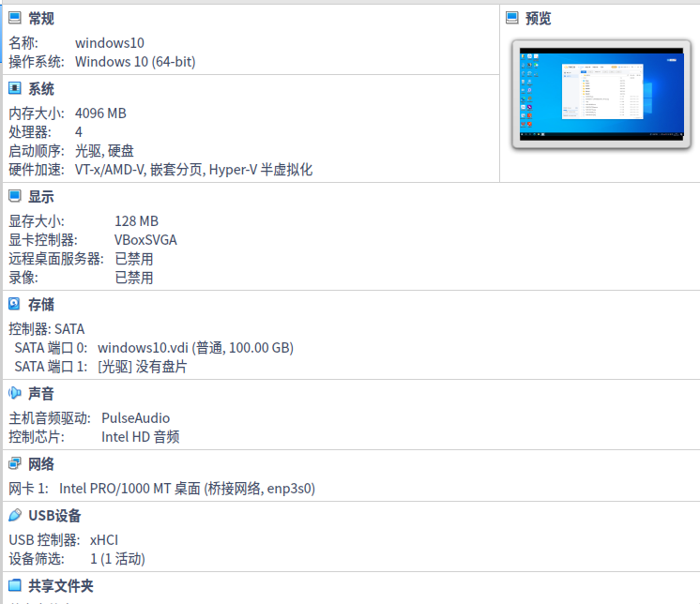Click the 操作系统: label

37,62
